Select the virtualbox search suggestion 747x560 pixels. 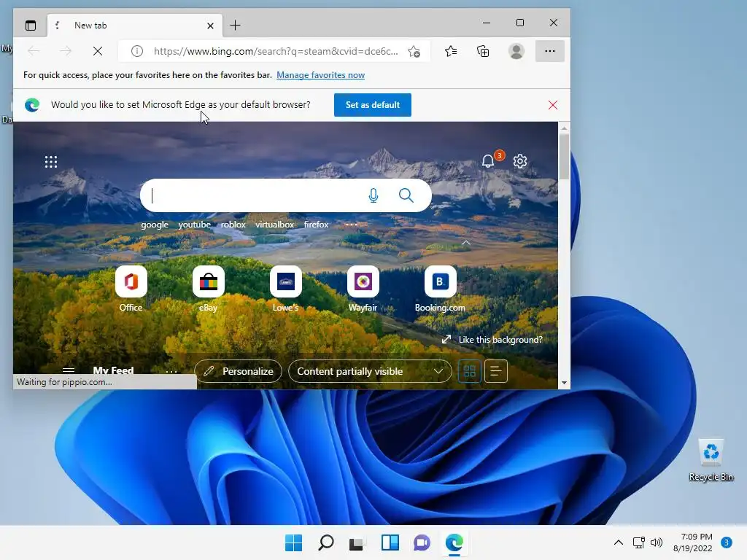(x=275, y=225)
